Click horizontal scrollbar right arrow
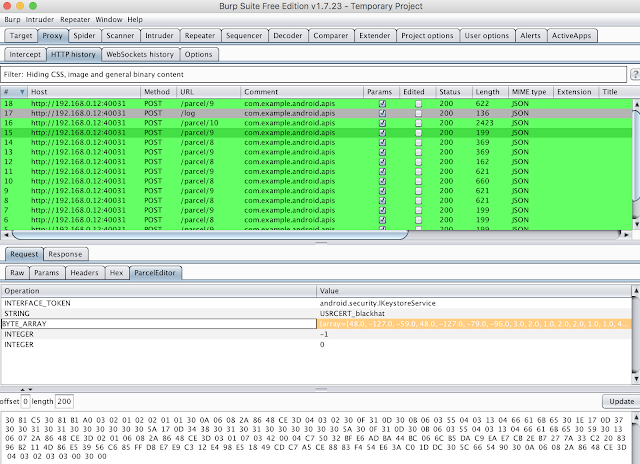Screen dimensions: 640x464 (x=626, y=235)
